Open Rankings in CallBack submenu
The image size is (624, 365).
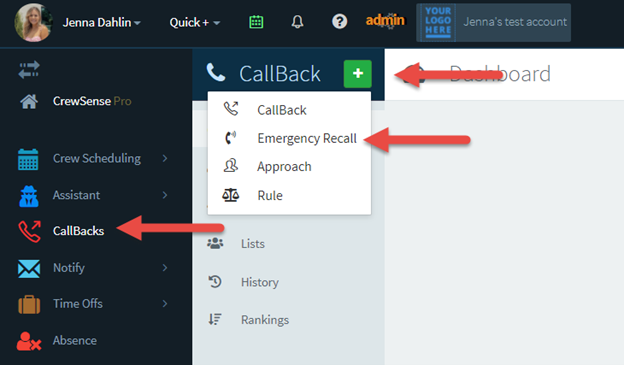pyautogui.click(x=265, y=320)
